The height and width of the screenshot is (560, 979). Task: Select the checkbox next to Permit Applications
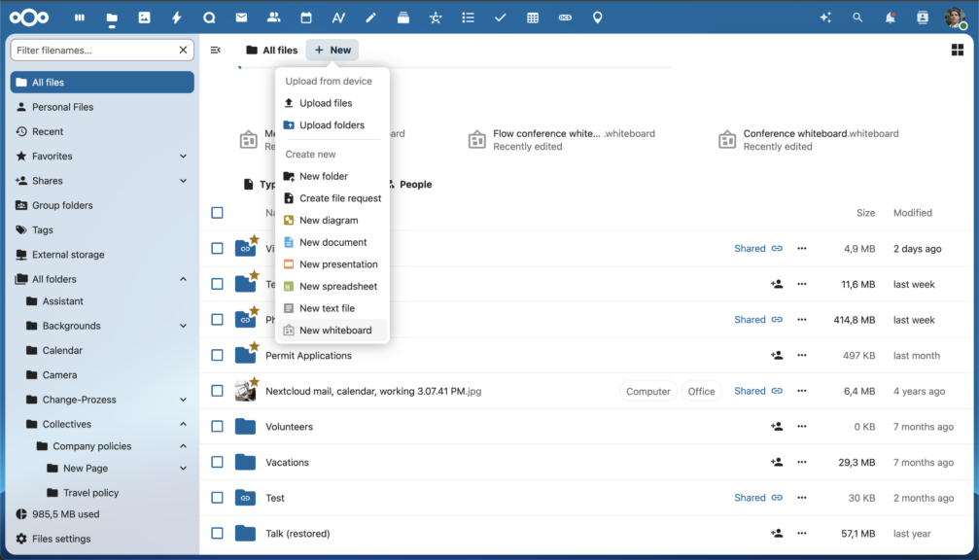217,355
